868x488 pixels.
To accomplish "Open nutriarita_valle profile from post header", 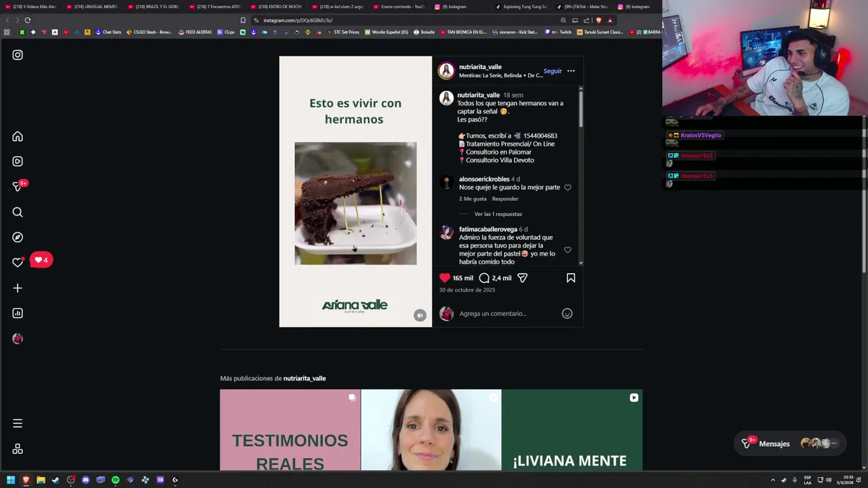I will [x=480, y=67].
